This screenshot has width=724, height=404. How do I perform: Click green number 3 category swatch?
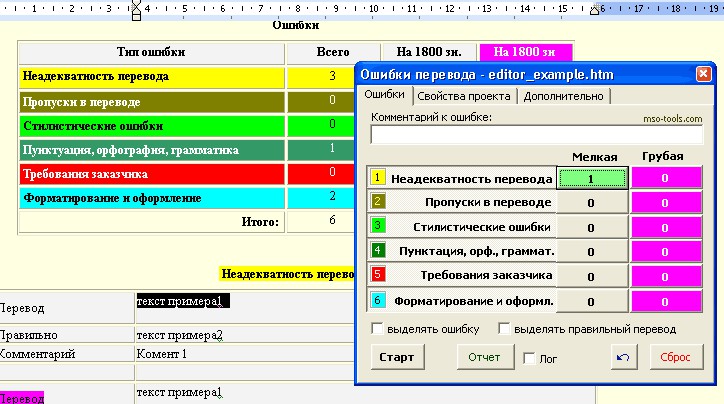377,225
